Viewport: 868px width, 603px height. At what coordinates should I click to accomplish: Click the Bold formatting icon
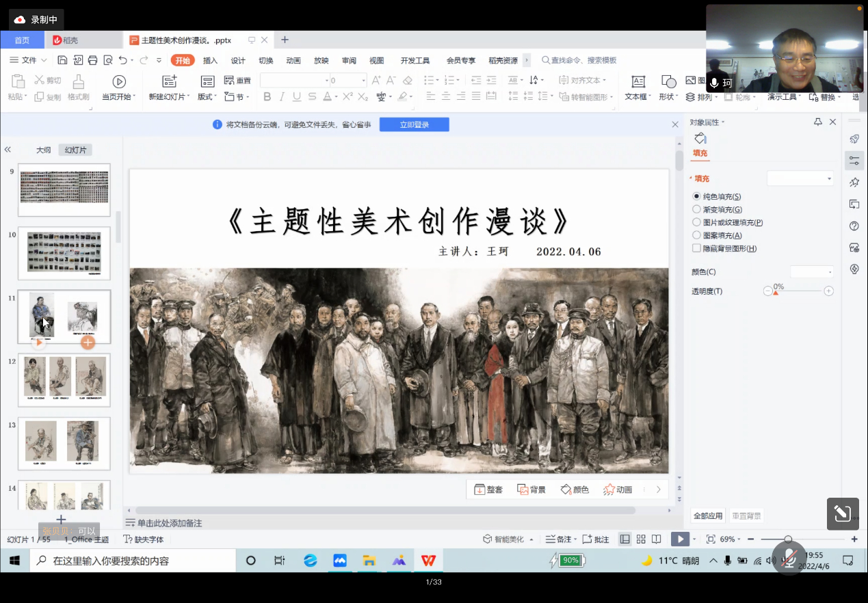click(x=267, y=97)
